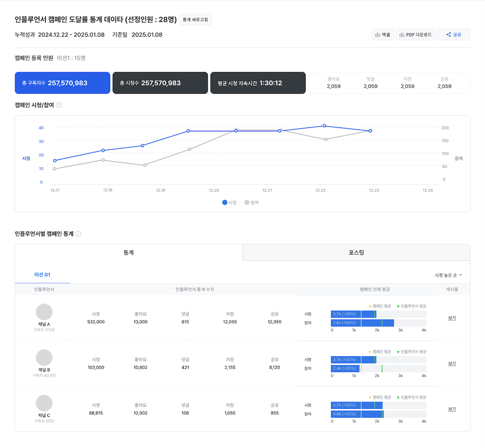Screen dimensions: 485x448
Task: Click info icon beside 인플루언서별 캠페인 통계
Action: 78,234
